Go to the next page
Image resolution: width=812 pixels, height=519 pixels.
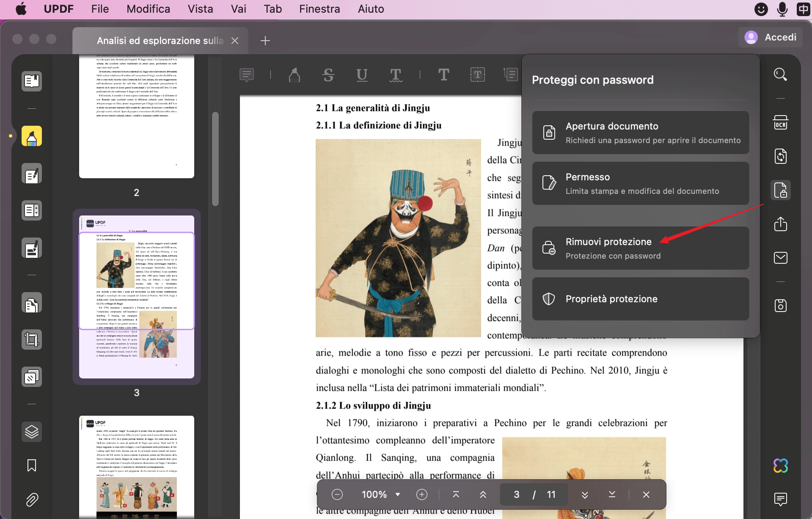pyautogui.click(x=585, y=494)
